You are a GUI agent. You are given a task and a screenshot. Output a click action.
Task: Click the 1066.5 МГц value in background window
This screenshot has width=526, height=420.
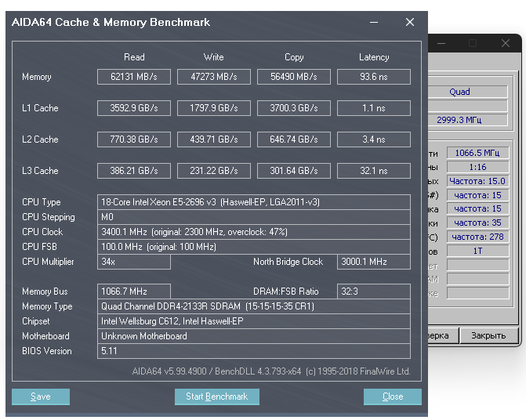pos(477,153)
